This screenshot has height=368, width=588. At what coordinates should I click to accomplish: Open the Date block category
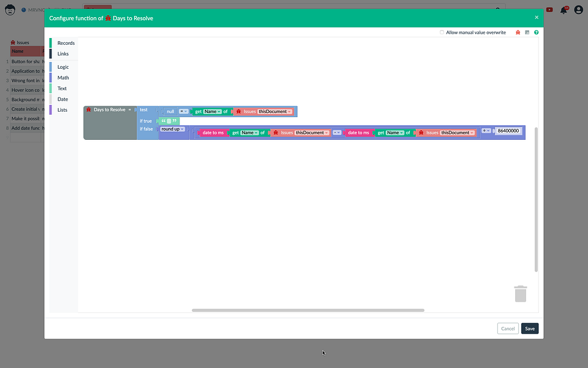click(64, 99)
